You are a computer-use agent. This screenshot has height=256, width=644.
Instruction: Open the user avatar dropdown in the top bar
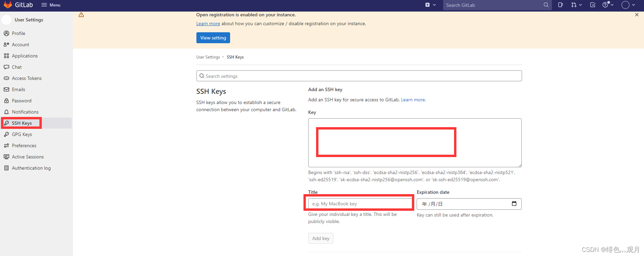click(628, 5)
